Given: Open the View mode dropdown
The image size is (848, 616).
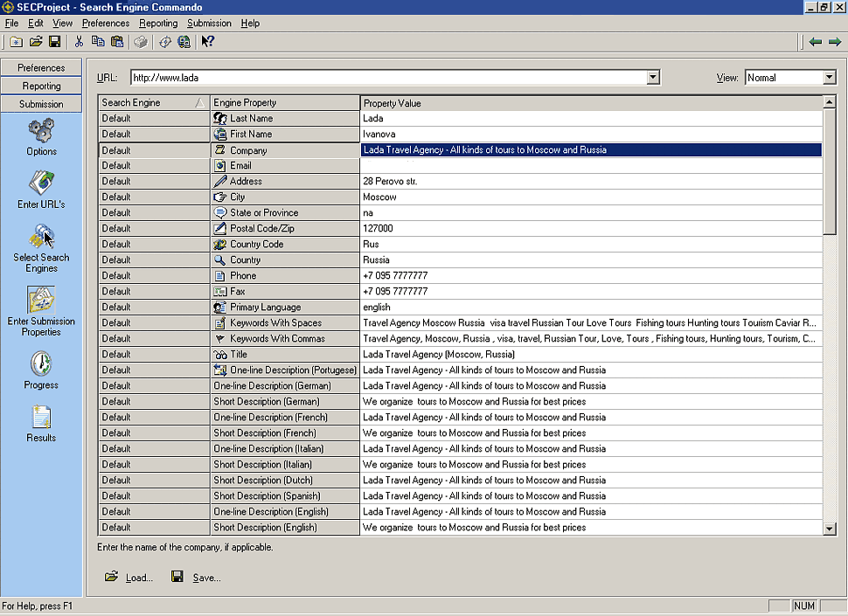Looking at the screenshot, I should click(x=830, y=77).
